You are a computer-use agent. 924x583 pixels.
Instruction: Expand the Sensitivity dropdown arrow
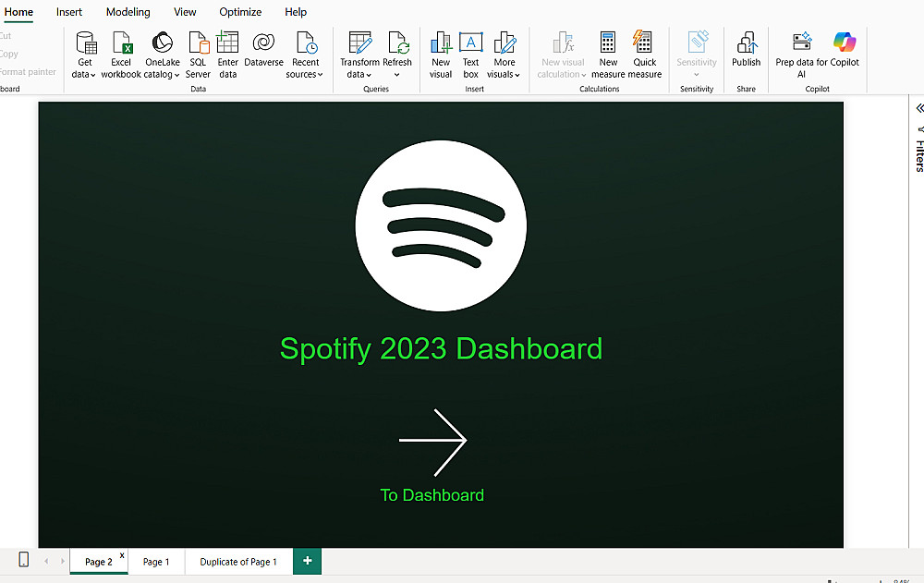tap(697, 75)
